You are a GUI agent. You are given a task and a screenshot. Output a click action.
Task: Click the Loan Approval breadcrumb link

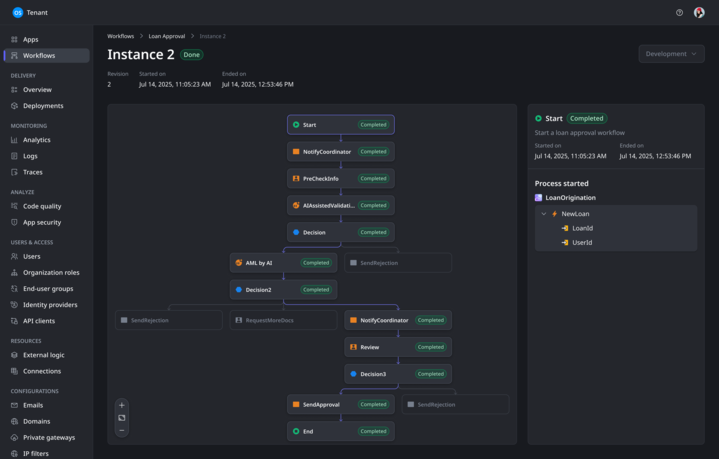(167, 36)
